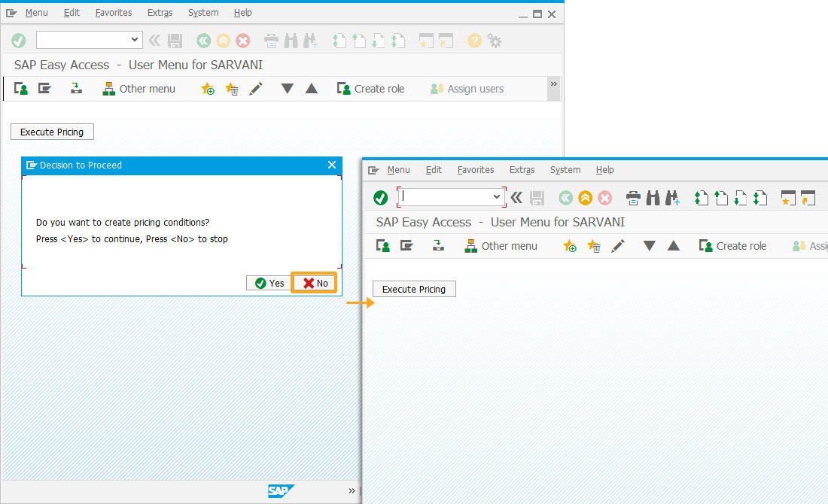Click User menu icon in left window
Viewport: 828px width, 504px height.
(x=20, y=89)
